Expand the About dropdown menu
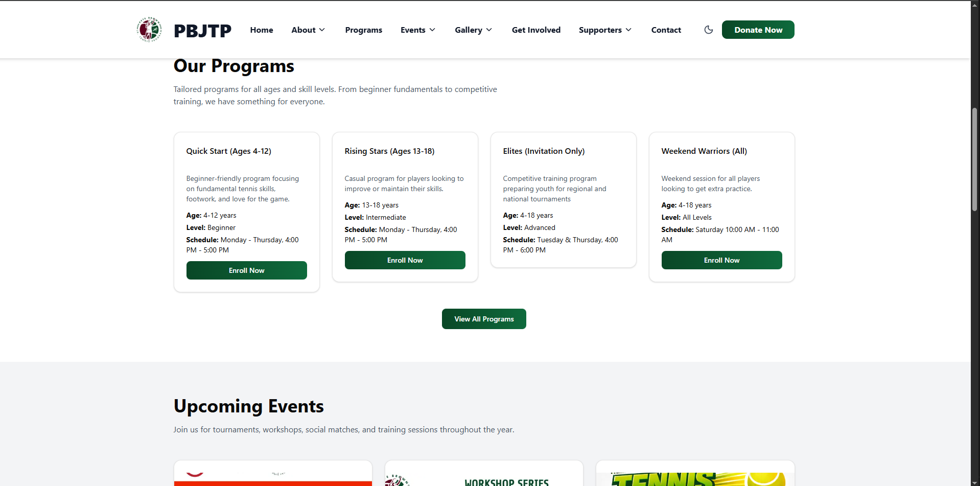Viewport: 980px width, 486px height. (308, 30)
